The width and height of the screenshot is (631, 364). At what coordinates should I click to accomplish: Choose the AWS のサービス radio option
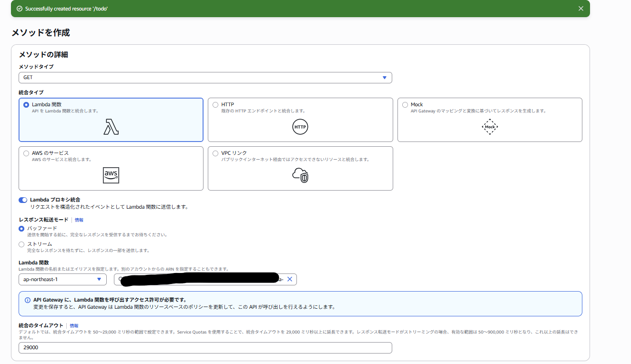pos(26,153)
